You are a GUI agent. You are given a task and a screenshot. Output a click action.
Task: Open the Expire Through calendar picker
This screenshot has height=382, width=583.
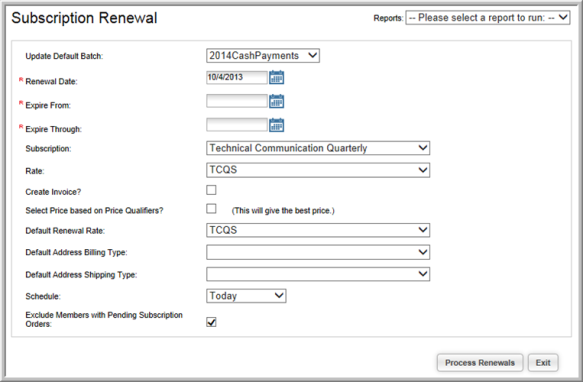(x=276, y=125)
